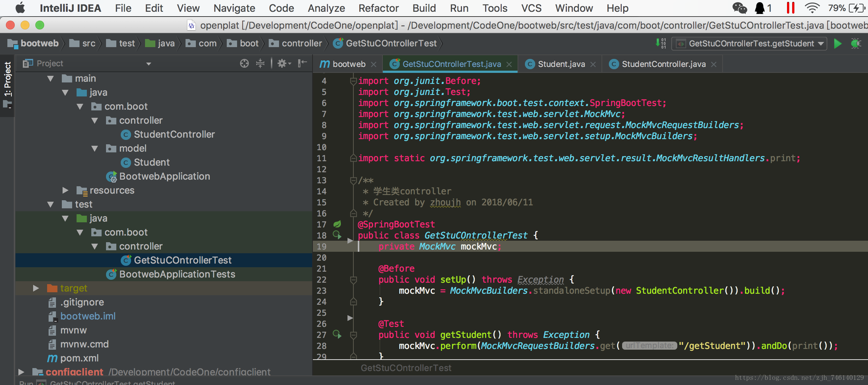The image size is (868, 385).
Task: Expand the configclient module
Action: point(21,372)
